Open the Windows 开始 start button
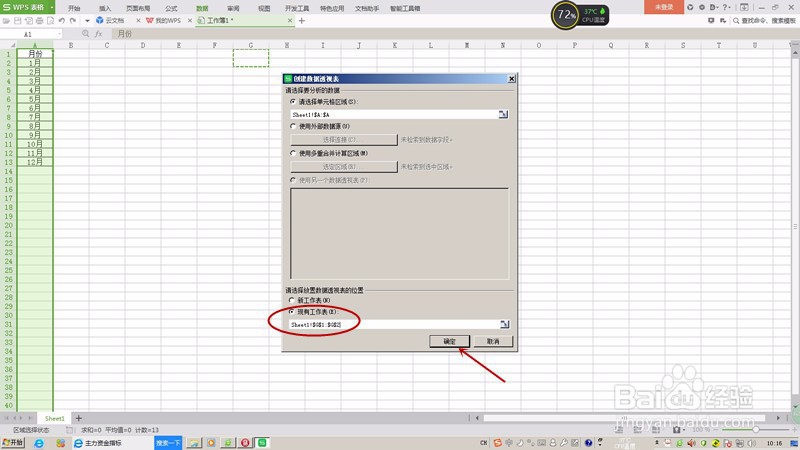Screen dimensions: 800x450 13,443
